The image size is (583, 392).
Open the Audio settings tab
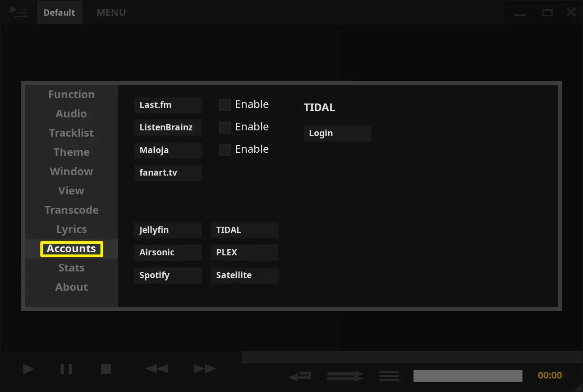(71, 114)
